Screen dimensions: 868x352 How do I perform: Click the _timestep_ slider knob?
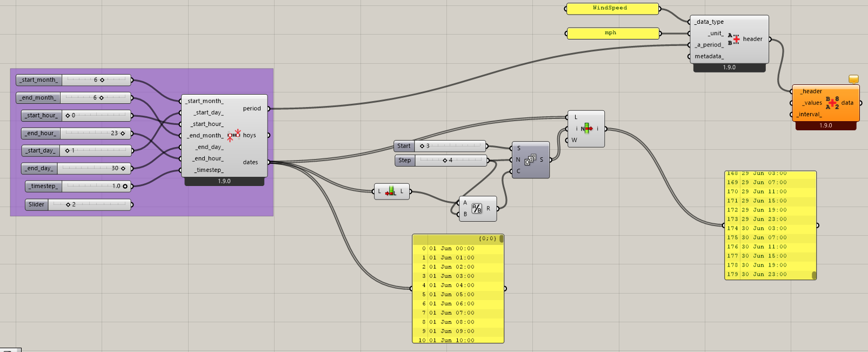coord(125,186)
